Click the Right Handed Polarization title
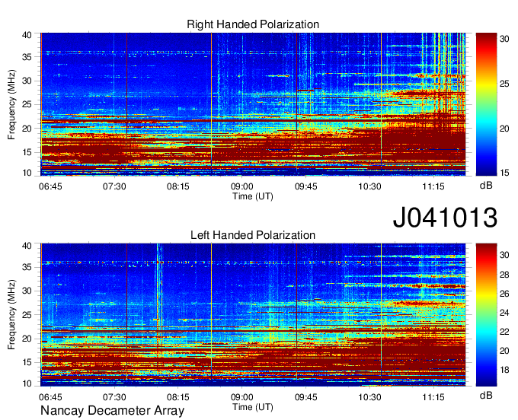 coord(253,24)
